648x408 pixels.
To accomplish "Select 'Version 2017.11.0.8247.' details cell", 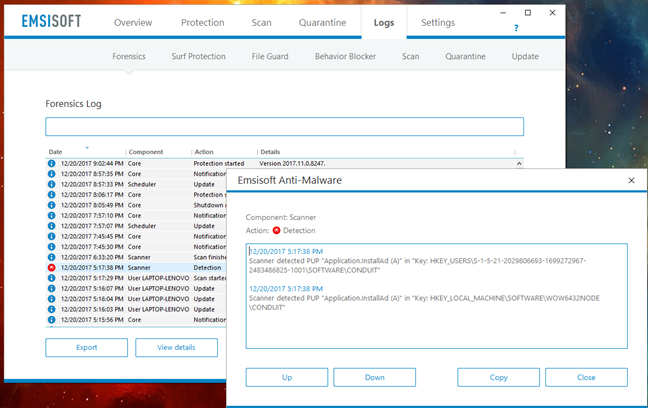I will coord(292,164).
